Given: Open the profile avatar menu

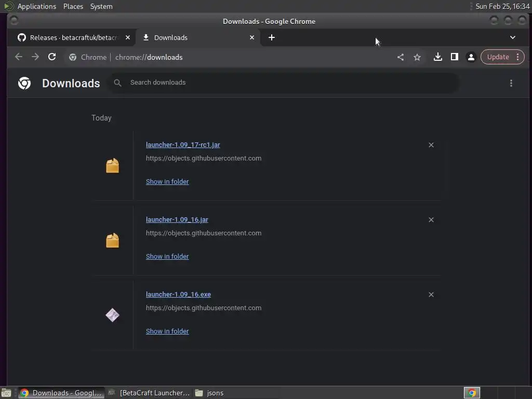Looking at the screenshot, I should [x=471, y=57].
